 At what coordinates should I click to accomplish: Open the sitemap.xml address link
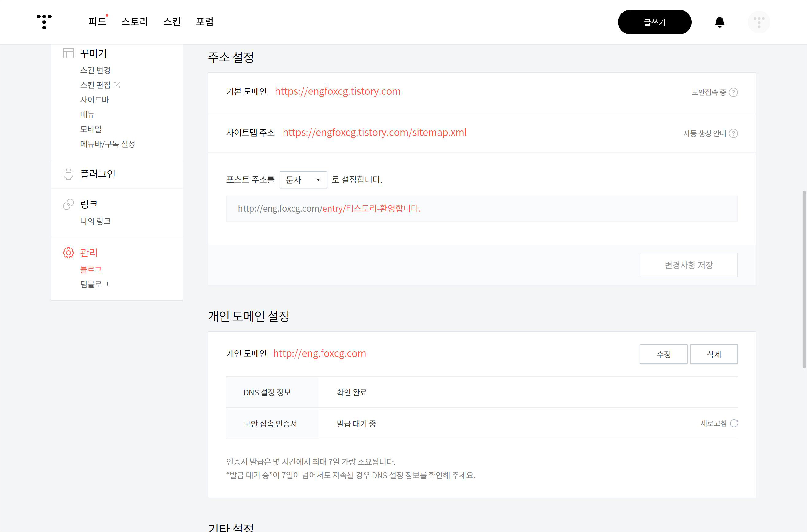(374, 132)
